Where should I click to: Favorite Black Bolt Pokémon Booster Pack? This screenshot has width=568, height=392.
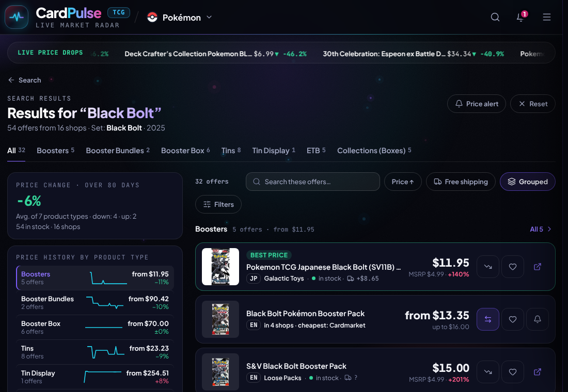513,319
